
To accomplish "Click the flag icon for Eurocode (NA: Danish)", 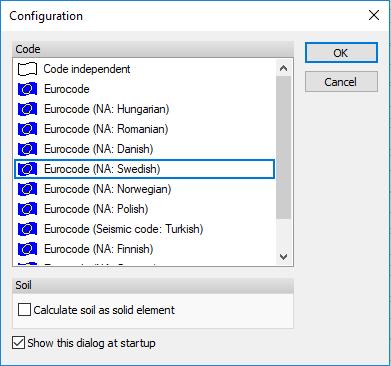I will pyautogui.click(x=27, y=149).
